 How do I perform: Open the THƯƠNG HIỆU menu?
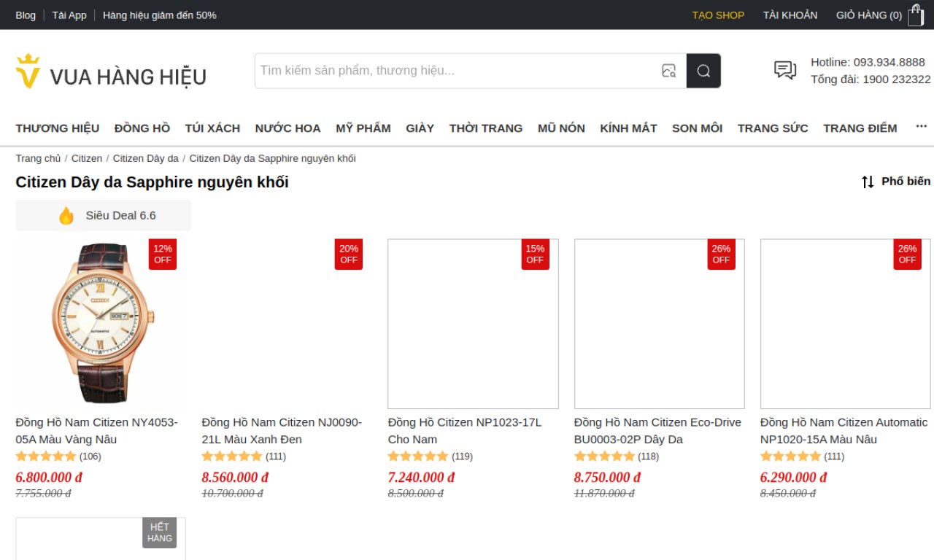58,128
